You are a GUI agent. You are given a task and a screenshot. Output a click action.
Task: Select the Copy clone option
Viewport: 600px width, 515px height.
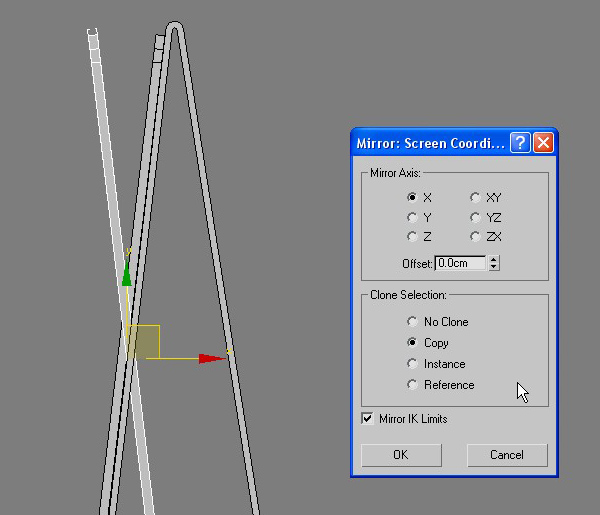tap(412, 343)
